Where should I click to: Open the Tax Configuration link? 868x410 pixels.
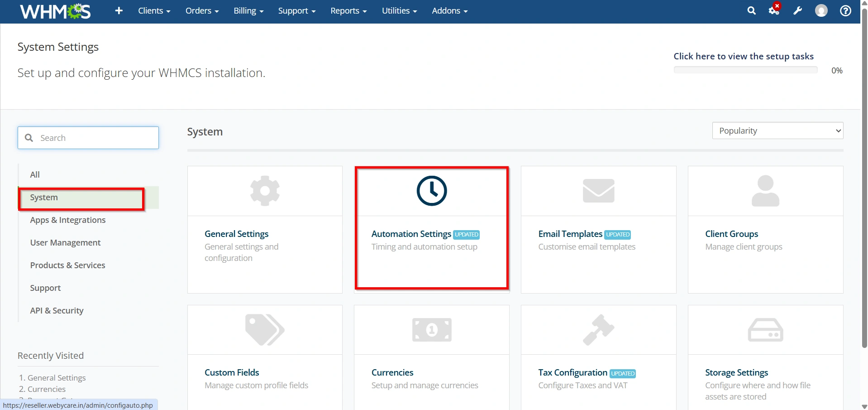point(572,372)
